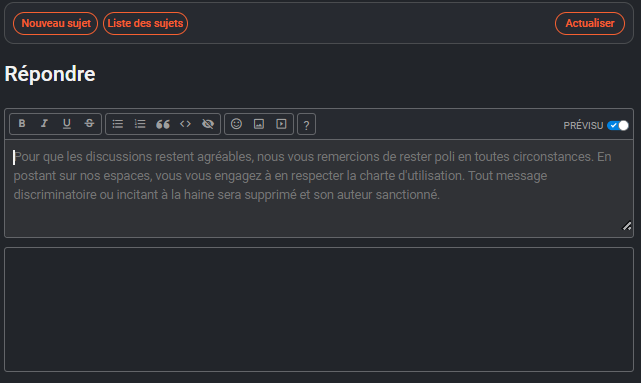Click the Nouveau sujet button
The width and height of the screenshot is (641, 383).
point(56,23)
